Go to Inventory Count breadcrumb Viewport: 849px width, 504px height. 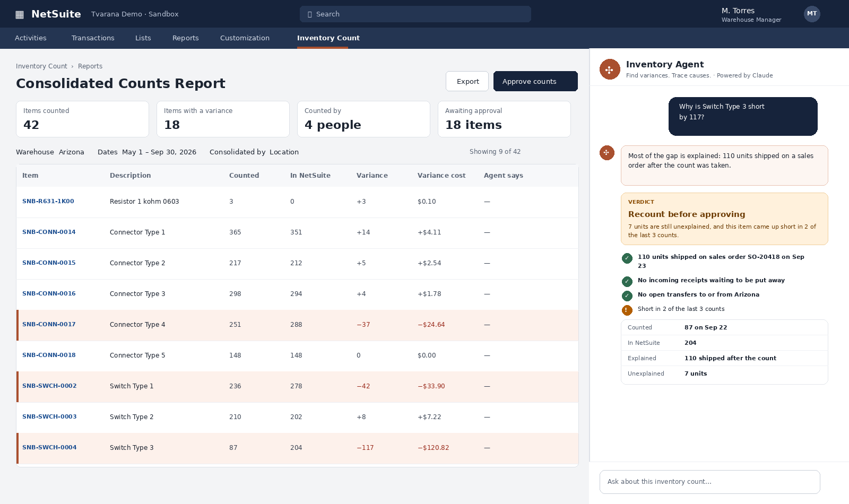(41, 66)
